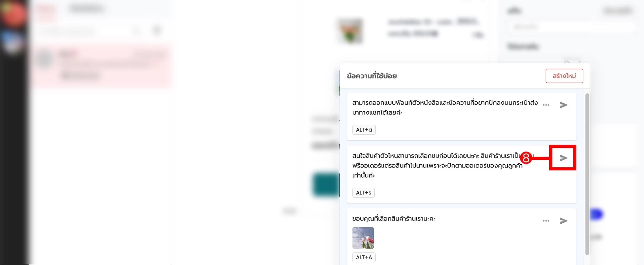Click the red app icon in left sidebar
Viewport: 644px width, 265px height.
tap(13, 14)
